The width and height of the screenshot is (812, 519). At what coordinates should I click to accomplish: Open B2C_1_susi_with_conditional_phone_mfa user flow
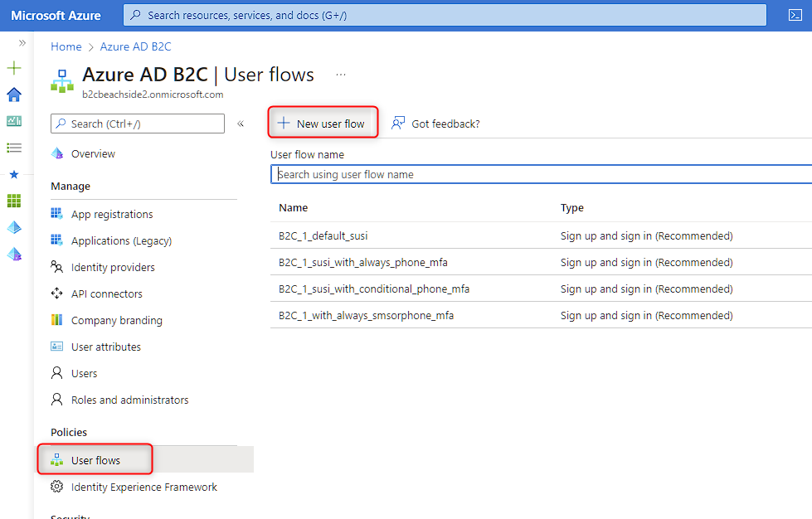click(x=374, y=289)
